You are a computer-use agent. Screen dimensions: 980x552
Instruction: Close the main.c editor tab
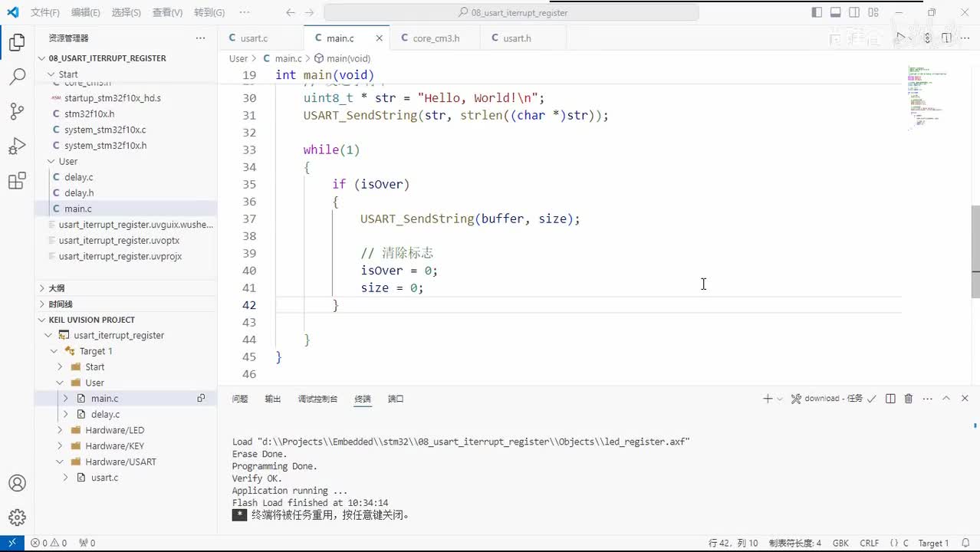(379, 38)
